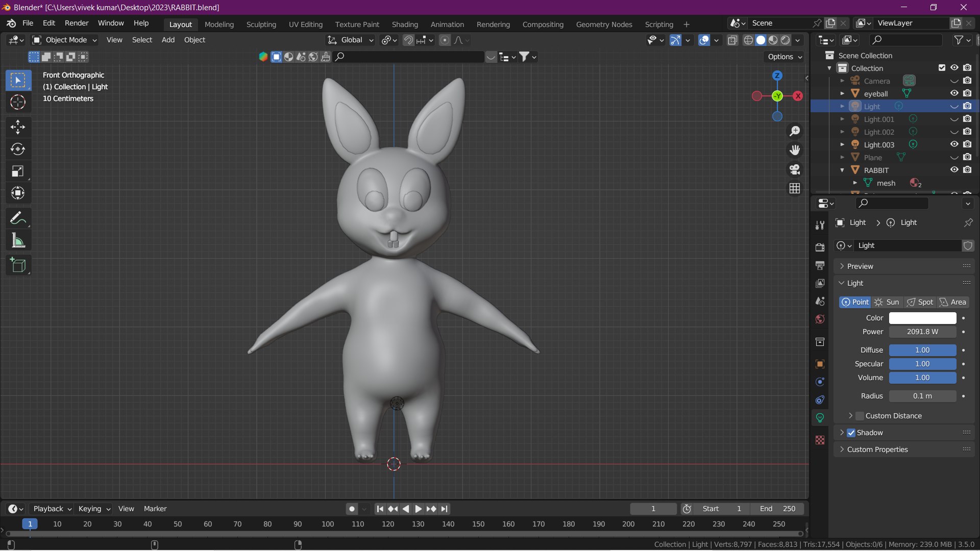Open the Playback popover in timeline

52,509
